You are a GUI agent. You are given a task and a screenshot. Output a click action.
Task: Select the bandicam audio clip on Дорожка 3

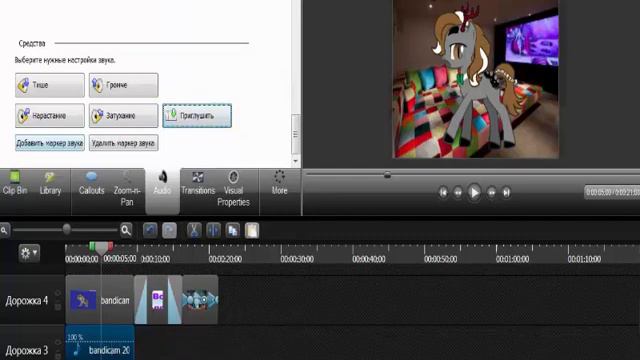[x=100, y=343]
